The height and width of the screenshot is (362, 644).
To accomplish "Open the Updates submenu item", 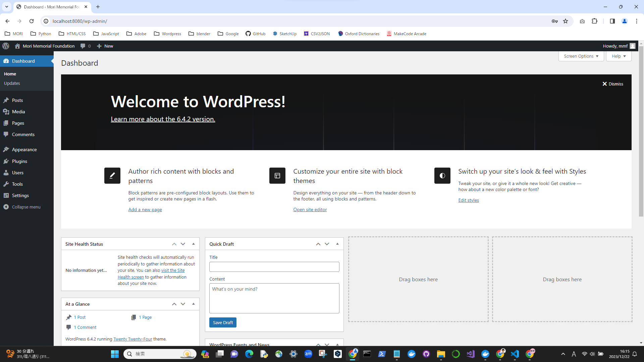I will pyautogui.click(x=12, y=83).
